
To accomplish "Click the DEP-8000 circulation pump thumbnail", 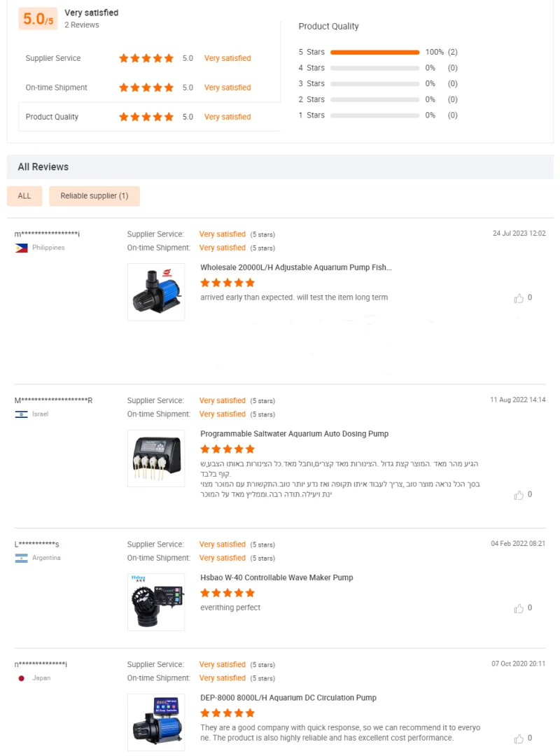I will click(x=156, y=722).
